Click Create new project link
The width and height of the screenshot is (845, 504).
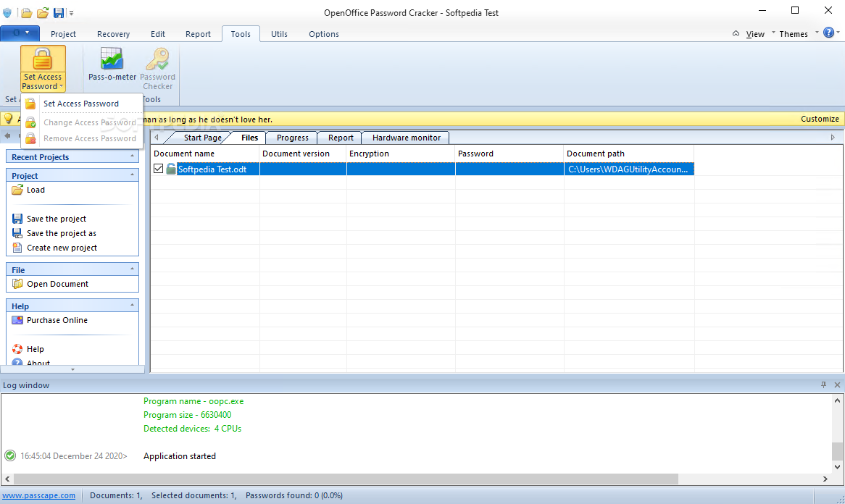[x=54, y=248]
